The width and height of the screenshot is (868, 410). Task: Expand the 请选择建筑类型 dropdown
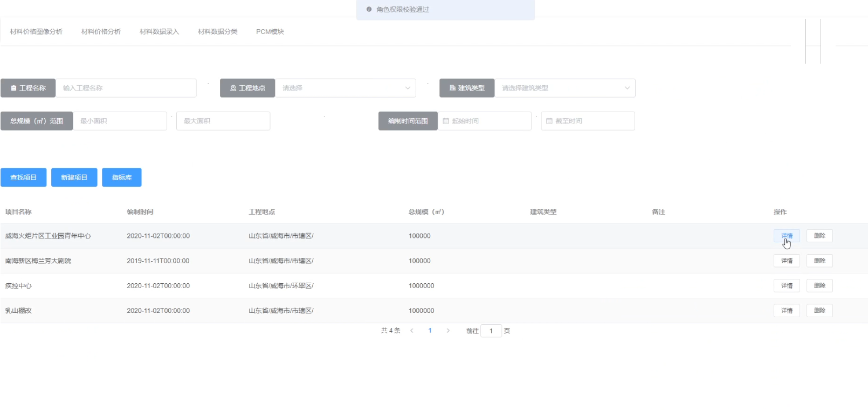point(565,88)
